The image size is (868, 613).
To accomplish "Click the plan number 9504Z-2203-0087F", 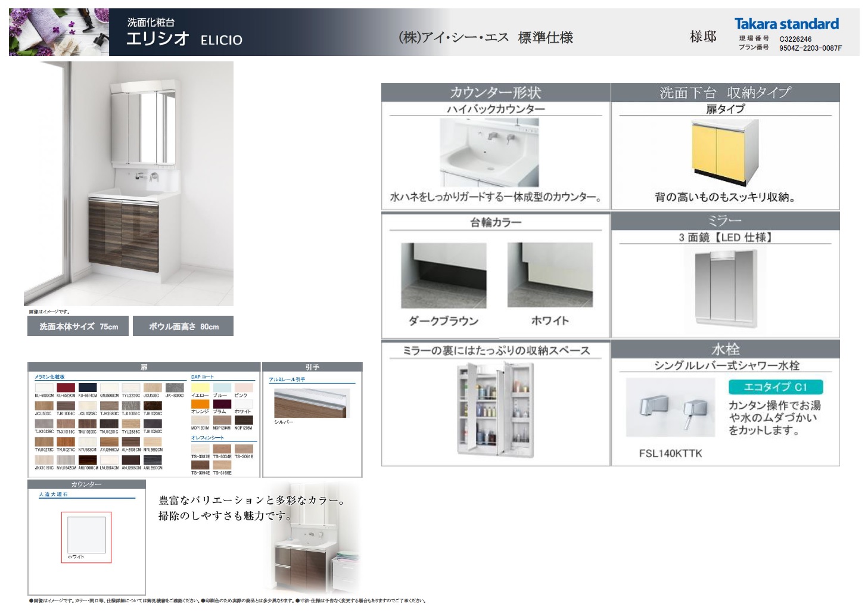I will click(x=810, y=48).
